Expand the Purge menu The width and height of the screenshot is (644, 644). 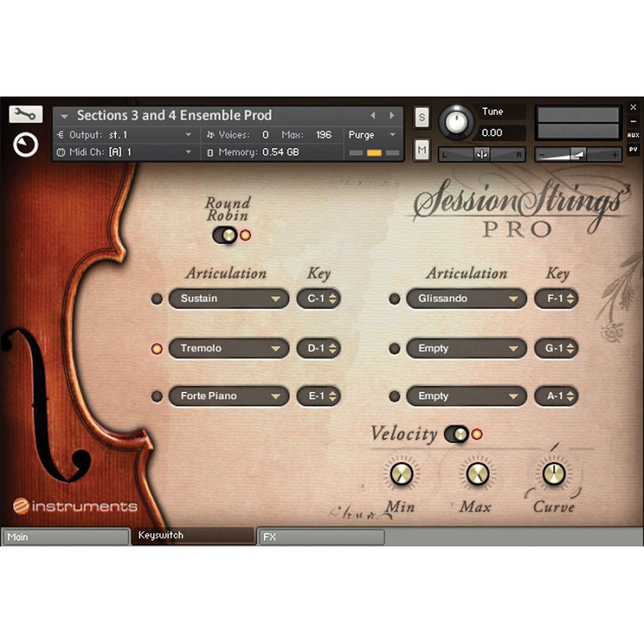pyautogui.click(x=373, y=134)
